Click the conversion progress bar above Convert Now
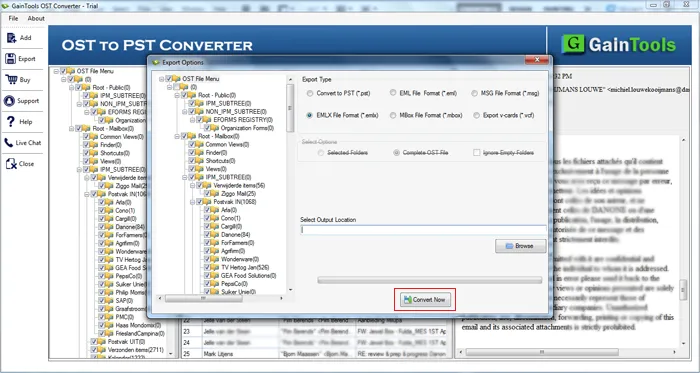The height and width of the screenshot is (373, 700). pos(429,280)
